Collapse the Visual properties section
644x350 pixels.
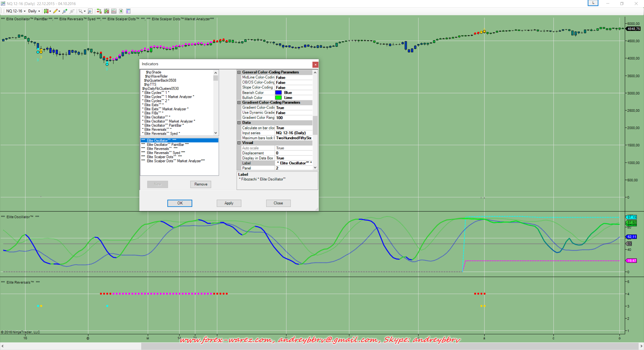pyautogui.click(x=239, y=143)
